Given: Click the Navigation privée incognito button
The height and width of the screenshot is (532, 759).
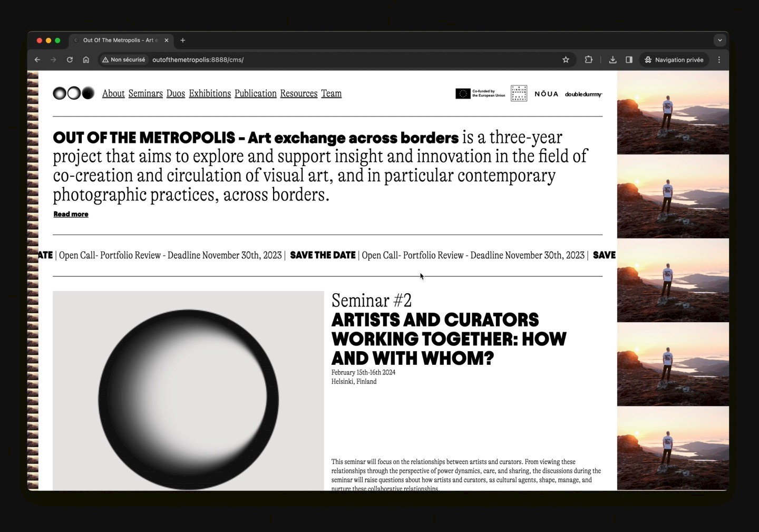Looking at the screenshot, I should point(674,60).
